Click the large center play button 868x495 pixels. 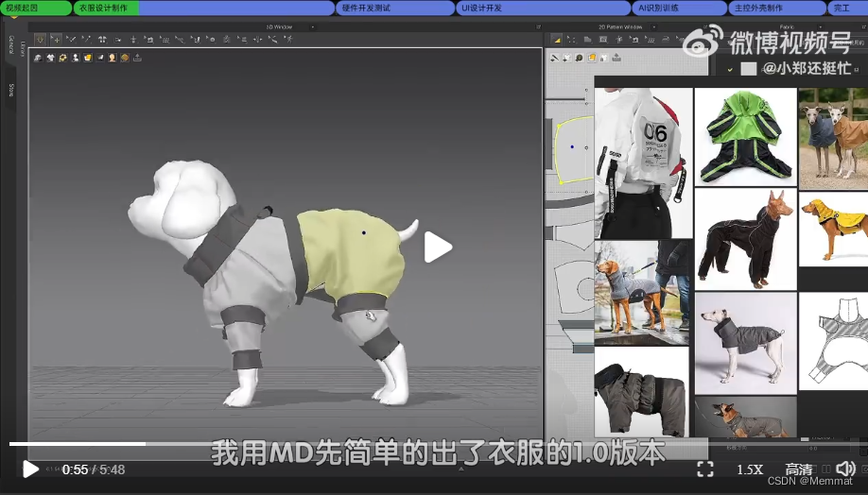pyautogui.click(x=437, y=247)
